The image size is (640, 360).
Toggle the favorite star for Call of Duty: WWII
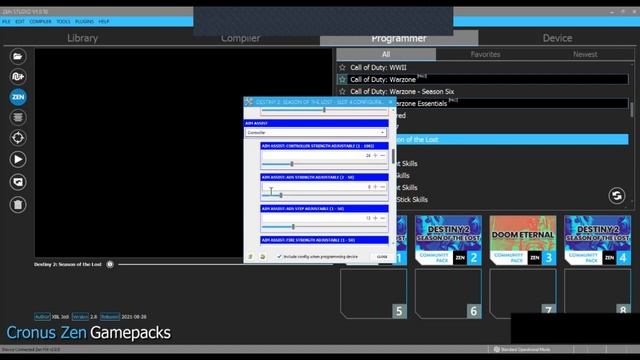click(x=342, y=67)
